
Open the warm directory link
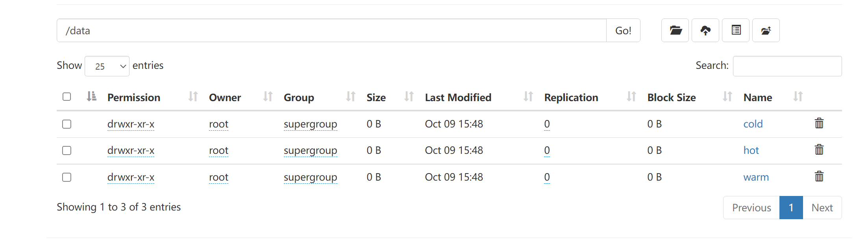[756, 177]
